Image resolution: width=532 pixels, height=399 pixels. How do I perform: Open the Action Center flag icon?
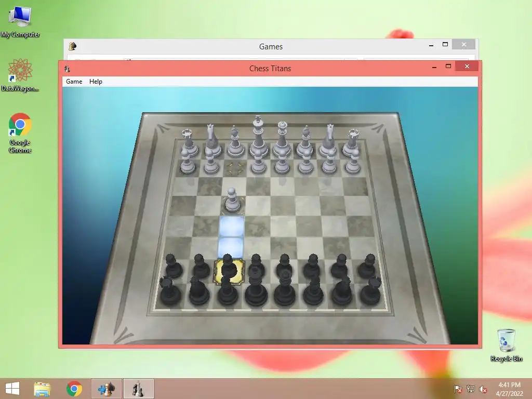click(458, 389)
